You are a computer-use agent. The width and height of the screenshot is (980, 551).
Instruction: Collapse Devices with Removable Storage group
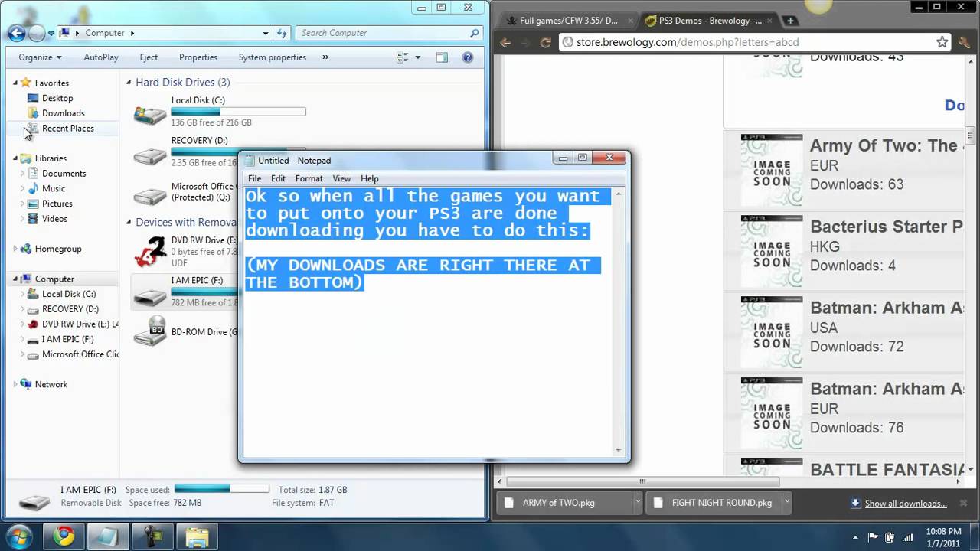click(x=129, y=223)
